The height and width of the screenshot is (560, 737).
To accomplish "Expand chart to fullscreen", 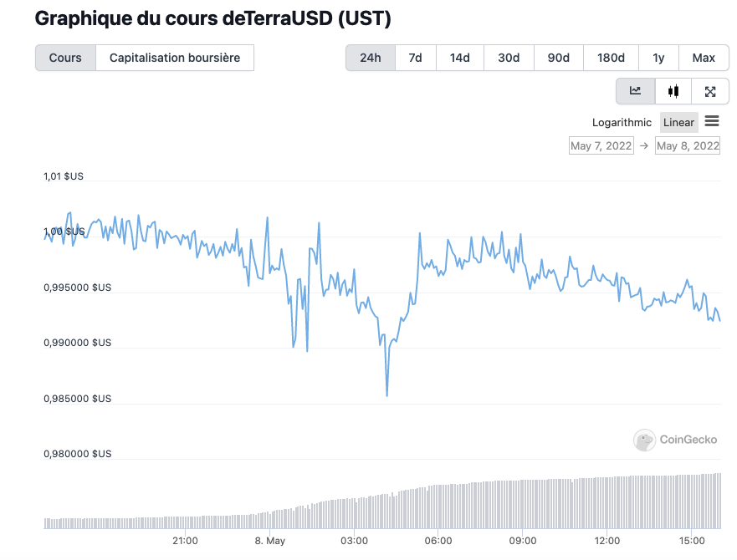I will click(710, 91).
